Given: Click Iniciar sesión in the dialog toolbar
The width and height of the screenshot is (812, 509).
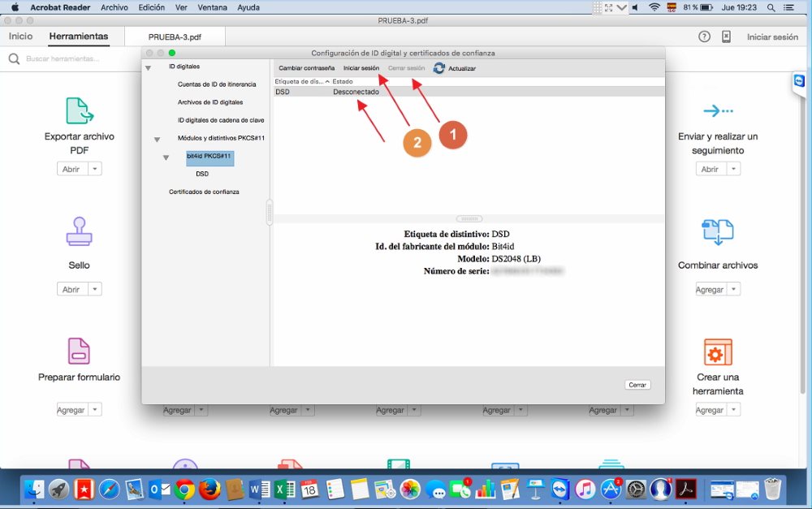Looking at the screenshot, I should (x=361, y=68).
